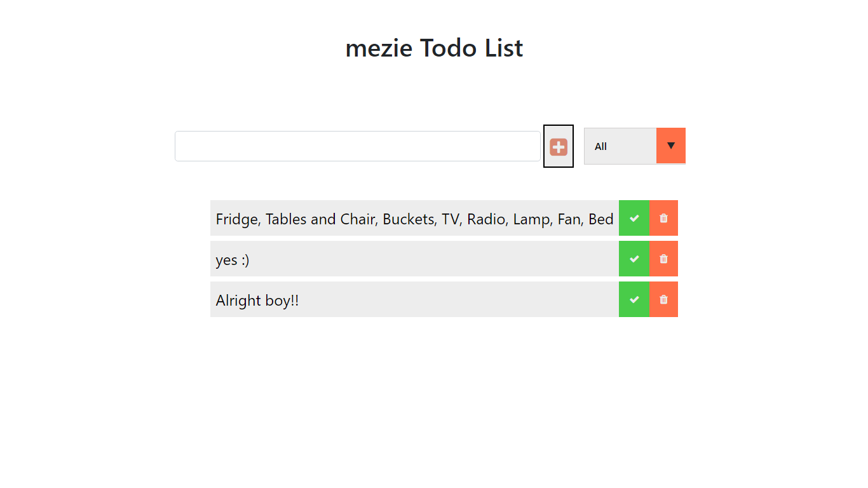The width and height of the screenshot is (868, 488).
Task: Click the black triangle on the filter select
Action: (671, 146)
